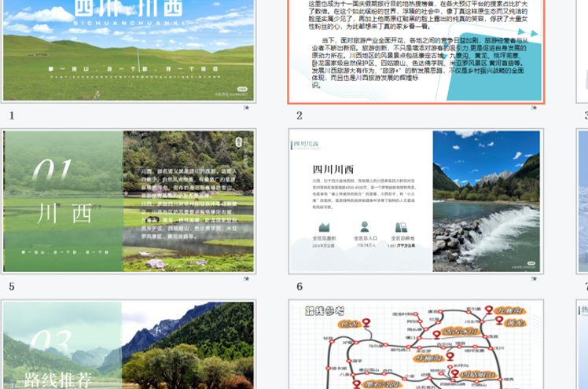Open the 路线参考 route map slide
Screen dimensions: 588x389
(x=416, y=345)
